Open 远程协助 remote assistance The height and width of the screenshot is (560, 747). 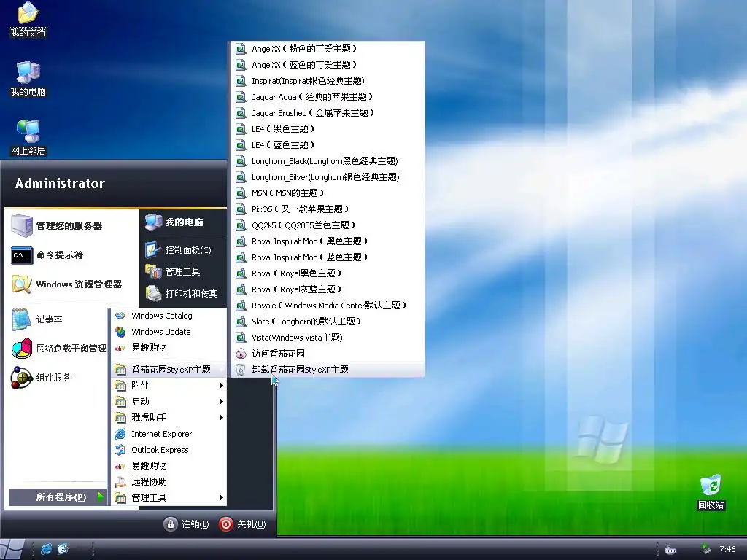169,481
